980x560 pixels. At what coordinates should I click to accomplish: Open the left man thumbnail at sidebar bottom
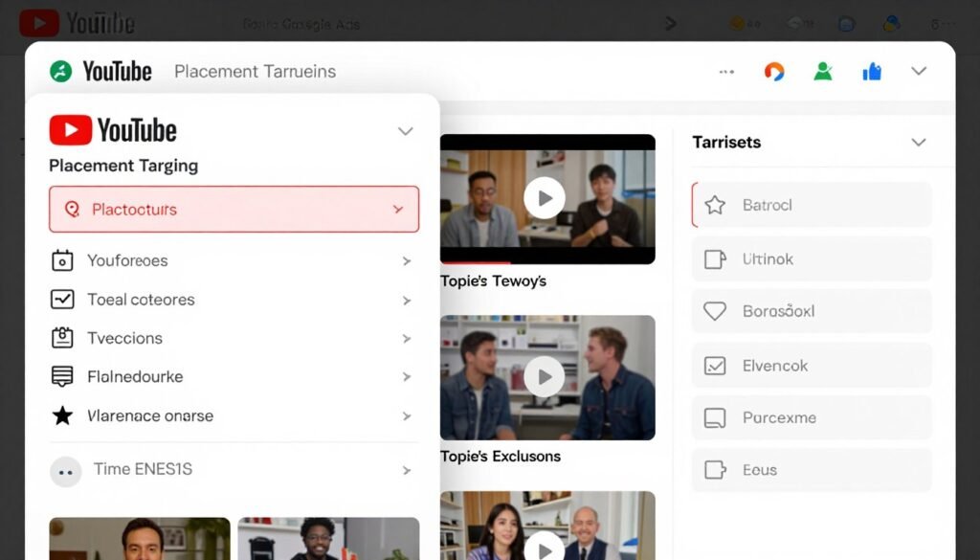140,539
